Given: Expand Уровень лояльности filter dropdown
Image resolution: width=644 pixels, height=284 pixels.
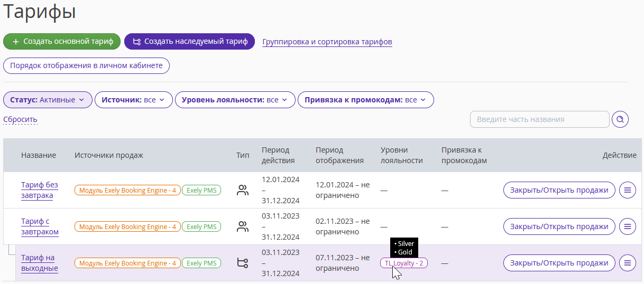Looking at the screenshot, I should [x=235, y=100].
